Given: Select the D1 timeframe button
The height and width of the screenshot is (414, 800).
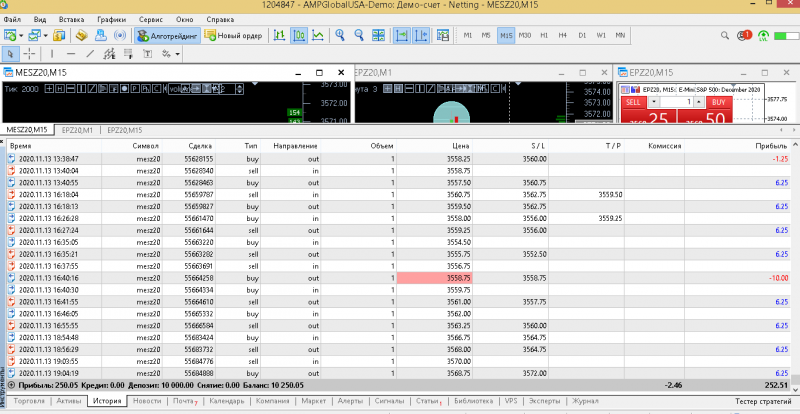Looking at the screenshot, I should point(583,35).
